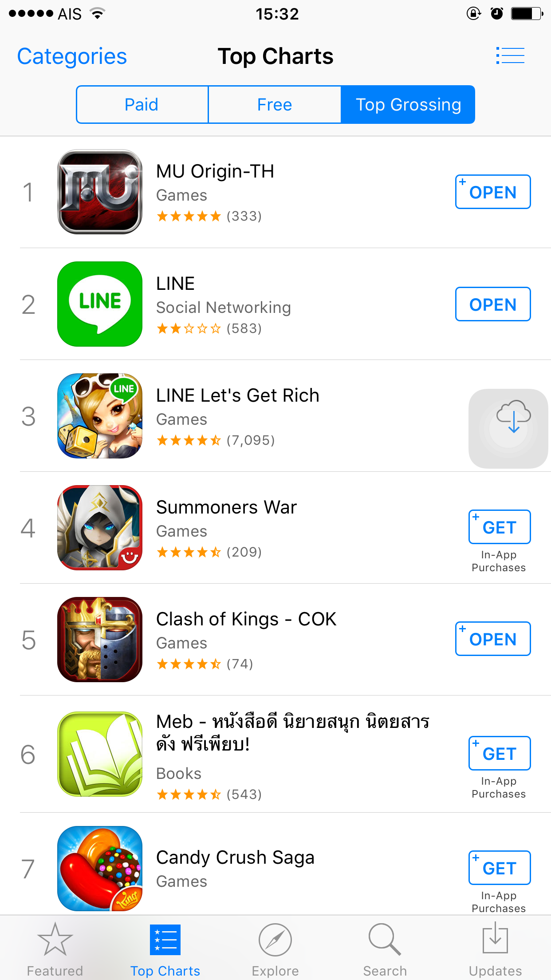Screen dimensions: 551x980
Task: Tap GET for Candy Crush Saga
Action: click(500, 868)
